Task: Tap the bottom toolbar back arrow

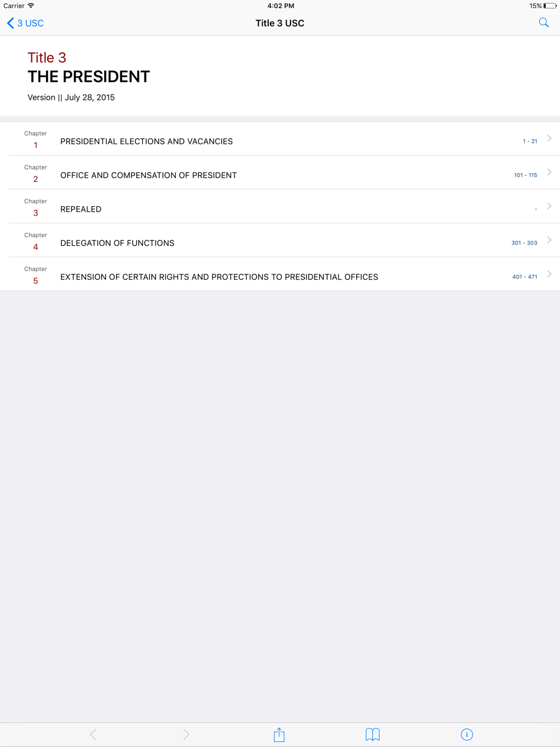Action: (93, 735)
